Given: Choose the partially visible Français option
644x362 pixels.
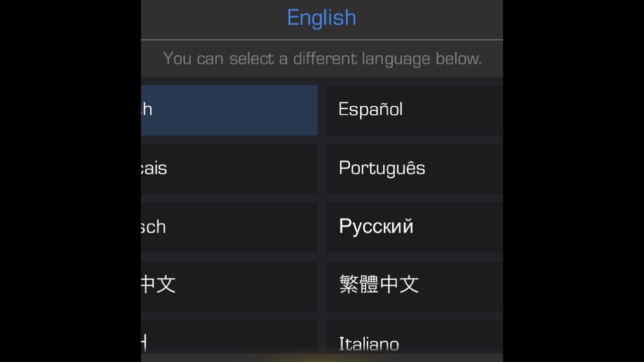Looking at the screenshot, I should (229, 169).
